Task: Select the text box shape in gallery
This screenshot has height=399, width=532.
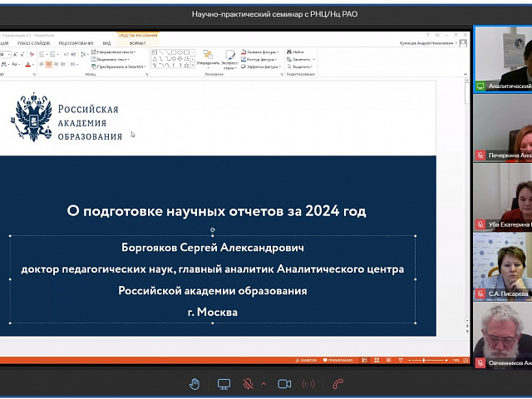Action: (155, 52)
